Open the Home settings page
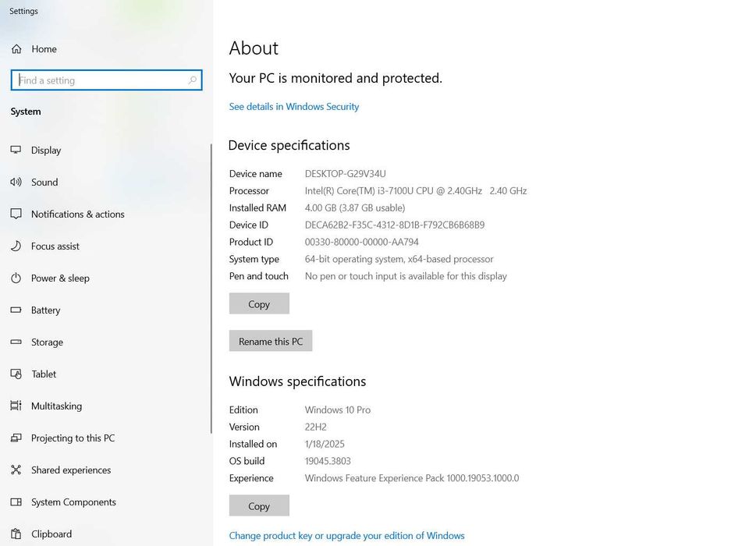Viewport: 756px width, 546px height. (44, 48)
